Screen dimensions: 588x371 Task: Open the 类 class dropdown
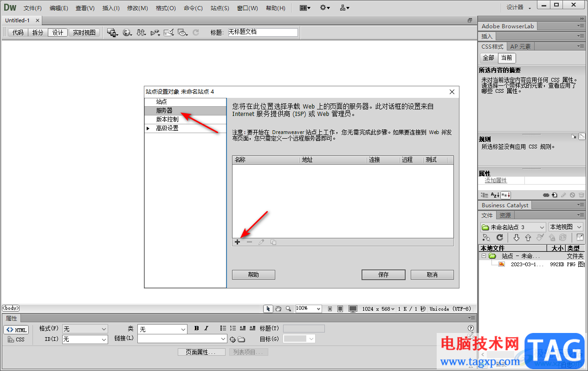tap(162, 329)
